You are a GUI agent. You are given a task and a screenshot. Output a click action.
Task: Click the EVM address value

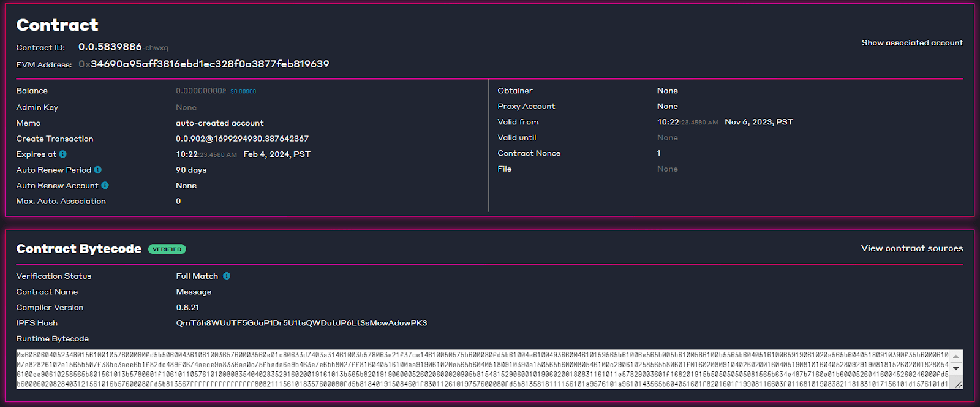(209, 64)
